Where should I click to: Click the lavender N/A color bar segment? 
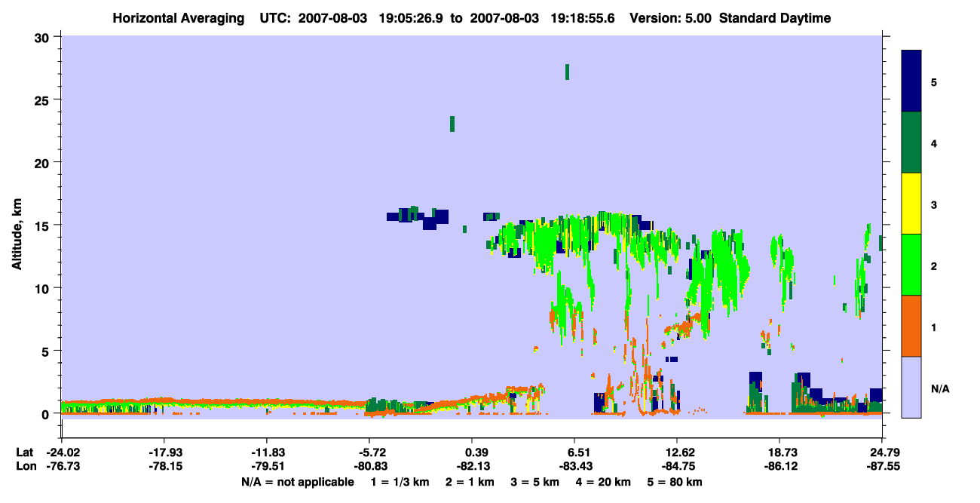[x=911, y=387]
